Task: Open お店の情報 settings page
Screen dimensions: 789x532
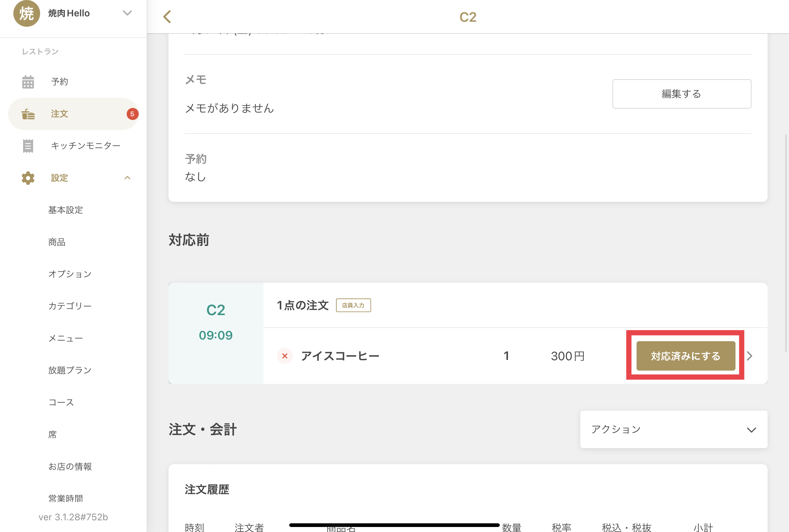Action: point(70,467)
